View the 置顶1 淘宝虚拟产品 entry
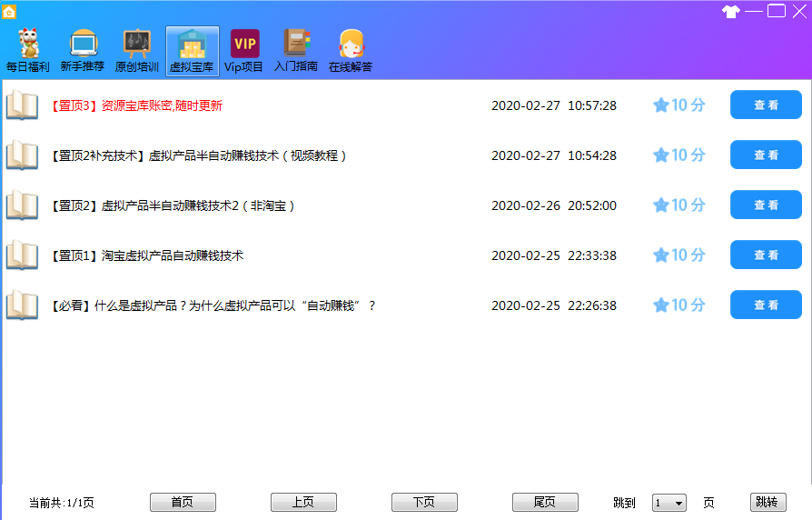The image size is (812, 520). [766, 255]
